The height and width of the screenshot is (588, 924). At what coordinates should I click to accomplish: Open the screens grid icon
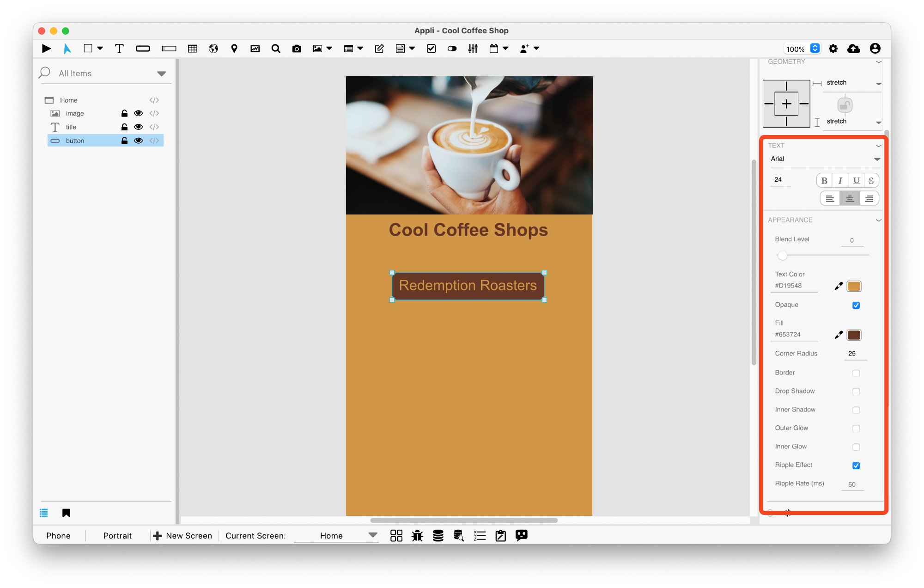[396, 535]
